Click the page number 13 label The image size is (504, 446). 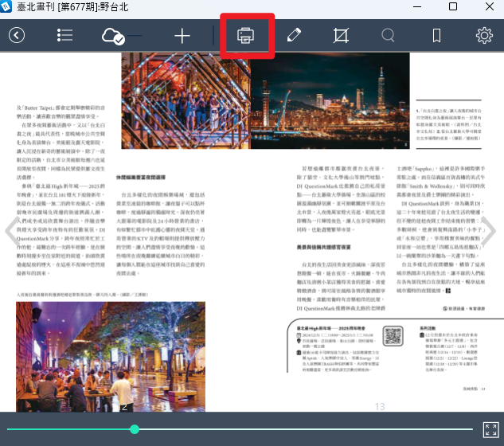click(380, 407)
